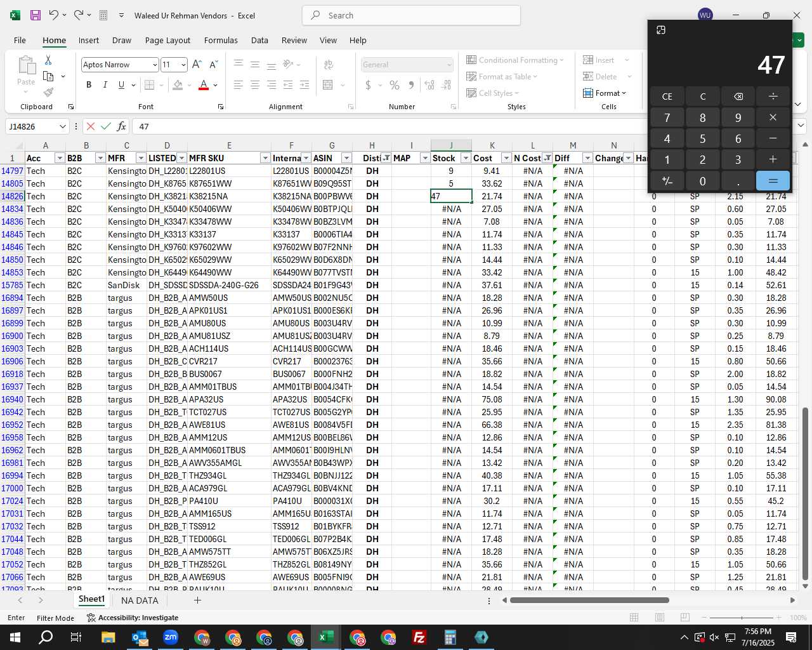Toggle Bold formatting
The image size is (812, 650).
89,85
